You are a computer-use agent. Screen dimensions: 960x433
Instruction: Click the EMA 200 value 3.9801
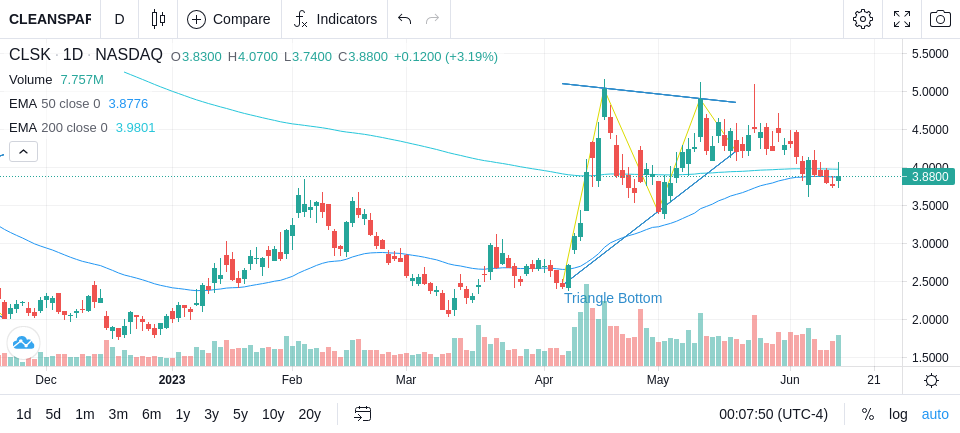135,127
